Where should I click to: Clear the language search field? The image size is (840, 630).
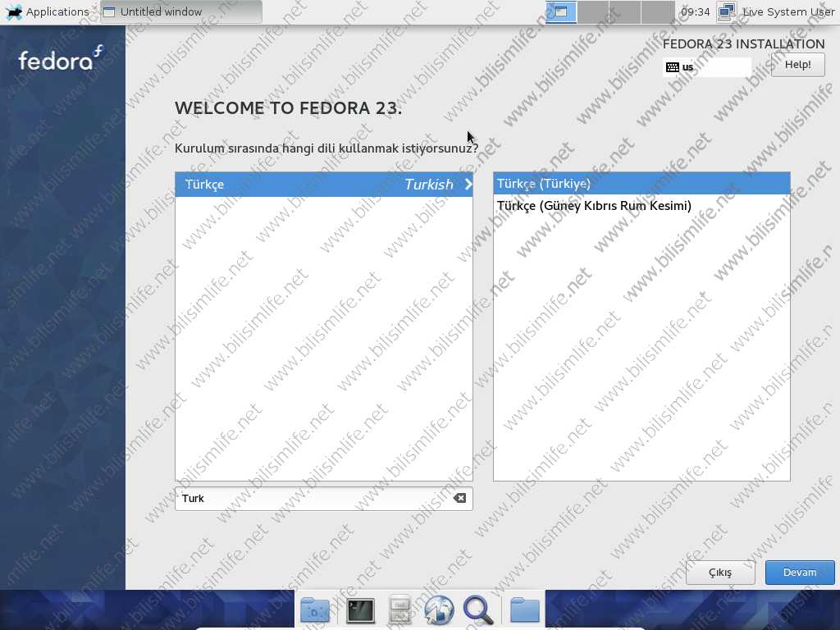[459, 498]
